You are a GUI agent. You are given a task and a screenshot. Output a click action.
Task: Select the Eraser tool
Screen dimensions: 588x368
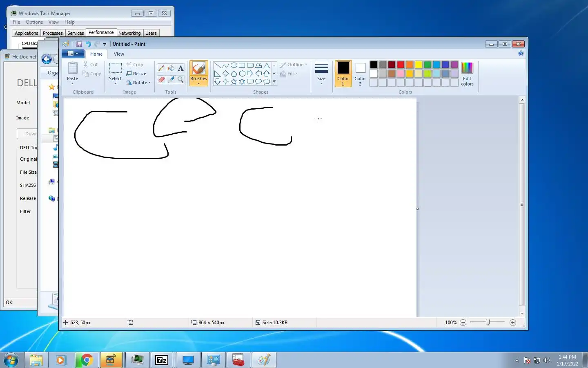[161, 79]
